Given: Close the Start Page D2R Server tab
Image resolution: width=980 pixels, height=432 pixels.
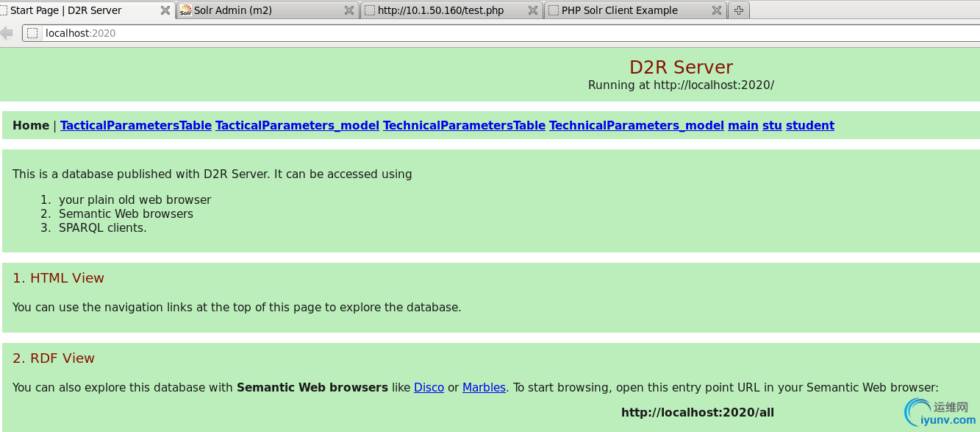Looking at the screenshot, I should click(165, 11).
